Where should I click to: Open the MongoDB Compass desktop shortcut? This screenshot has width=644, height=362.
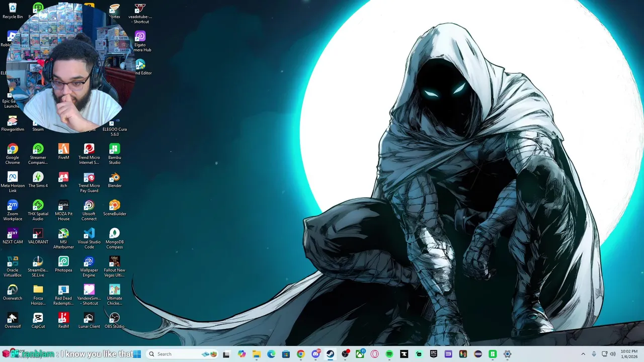pyautogui.click(x=115, y=238)
